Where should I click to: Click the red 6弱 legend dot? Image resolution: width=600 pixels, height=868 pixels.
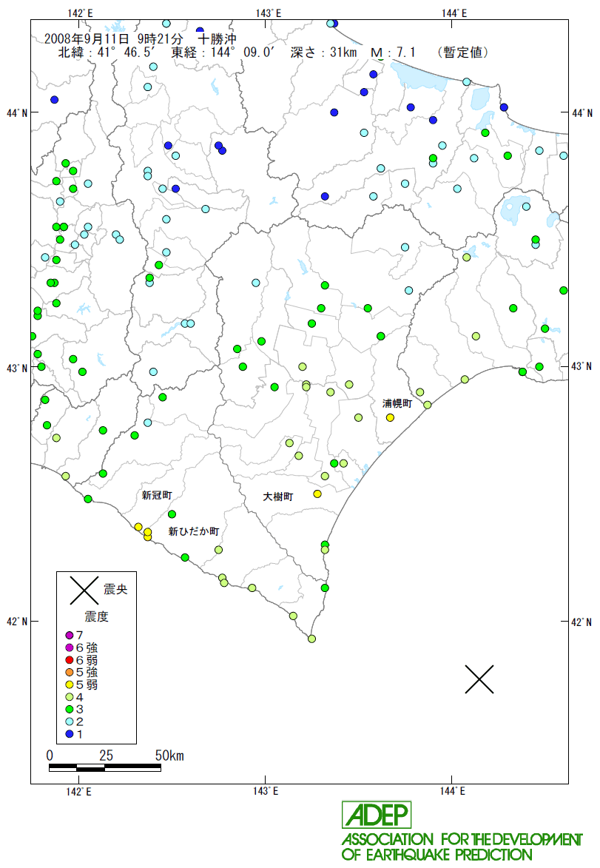point(70,660)
